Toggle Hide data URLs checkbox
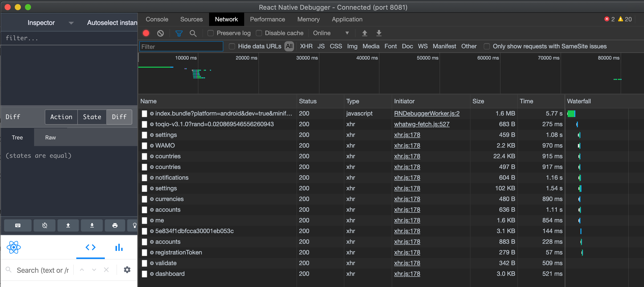The image size is (644, 287). point(232,46)
